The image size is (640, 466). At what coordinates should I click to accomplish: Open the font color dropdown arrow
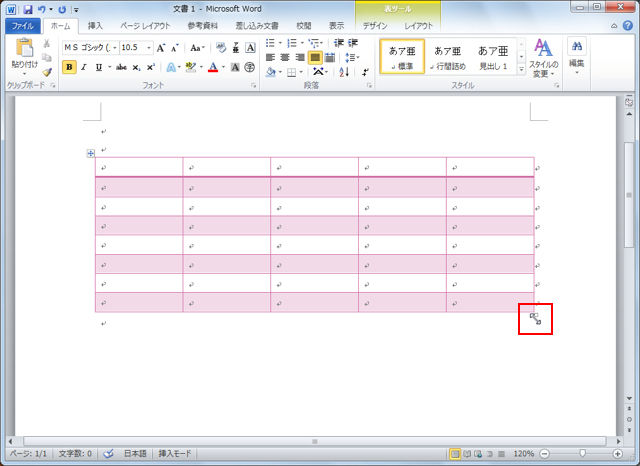(x=223, y=67)
